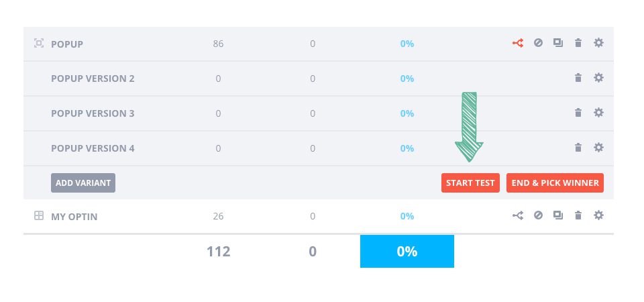Start A/B split test for My Optin
Screen dimensions: 644x302
pyautogui.click(x=518, y=216)
